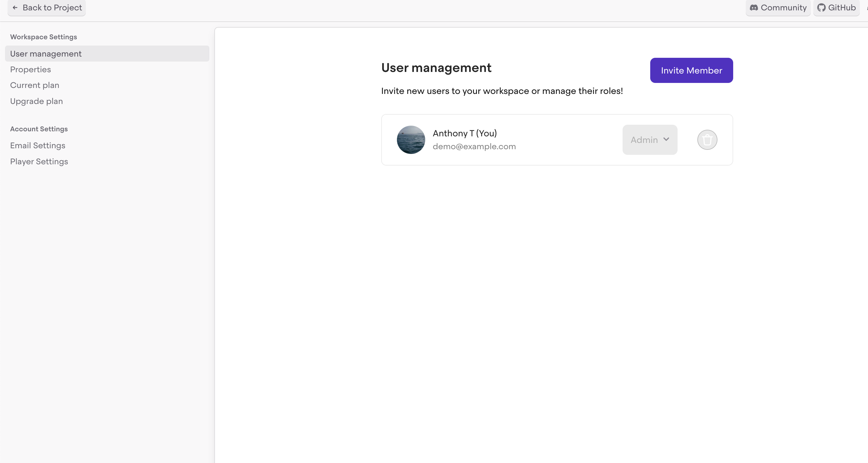Click the Account Settings section label
The width and height of the screenshot is (868, 463).
click(39, 129)
